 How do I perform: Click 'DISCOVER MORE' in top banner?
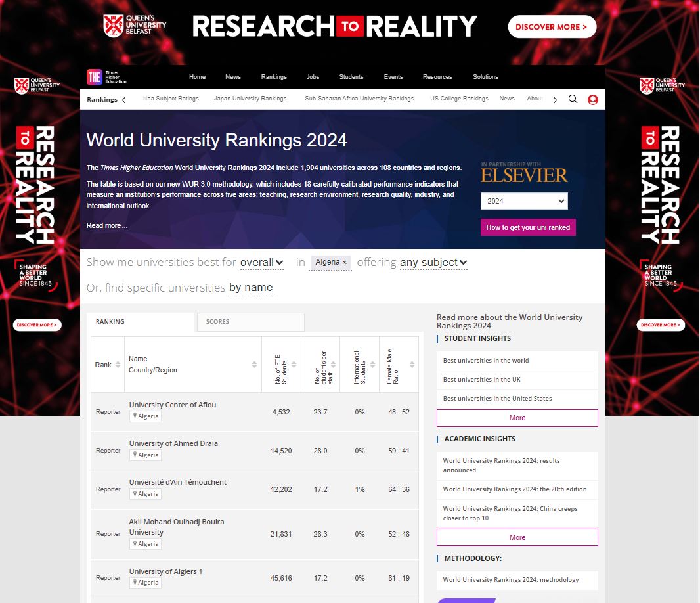[552, 27]
